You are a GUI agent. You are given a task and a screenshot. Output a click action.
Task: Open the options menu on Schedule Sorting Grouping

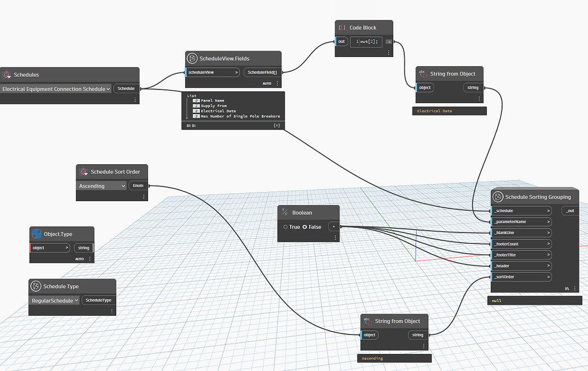(575, 288)
